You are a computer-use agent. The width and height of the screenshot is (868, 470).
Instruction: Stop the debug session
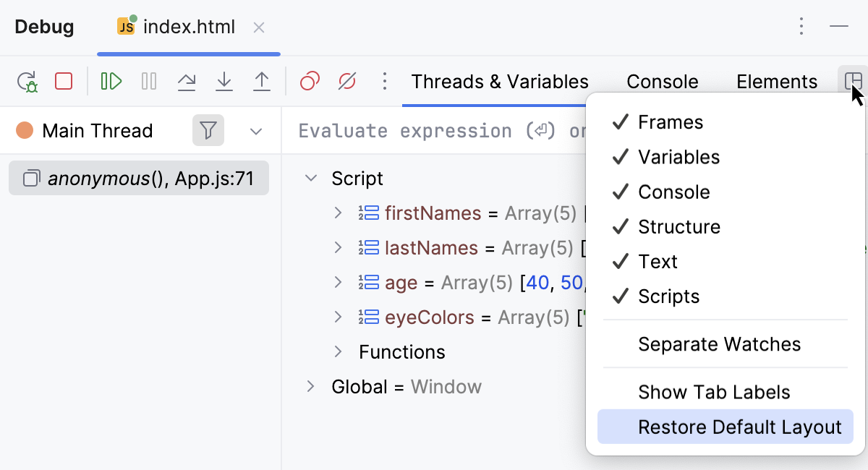[x=64, y=82]
